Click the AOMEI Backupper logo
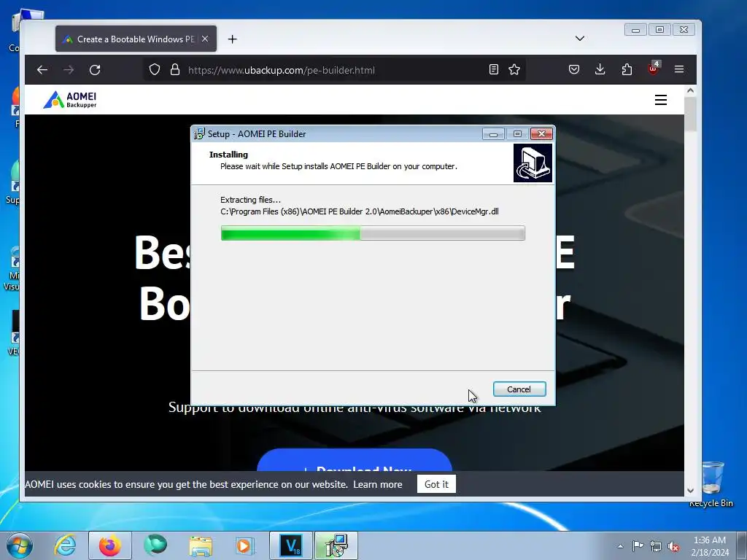Image resolution: width=747 pixels, height=560 pixels. tap(70, 99)
